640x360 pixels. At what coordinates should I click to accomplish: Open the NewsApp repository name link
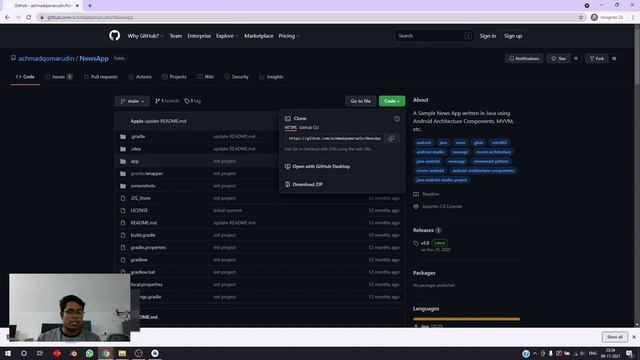point(94,58)
